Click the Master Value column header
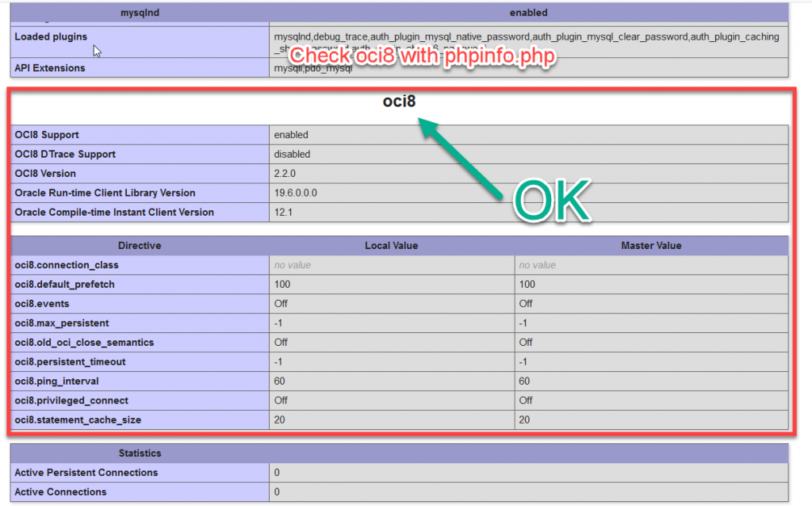The height and width of the screenshot is (506, 812). (650, 245)
